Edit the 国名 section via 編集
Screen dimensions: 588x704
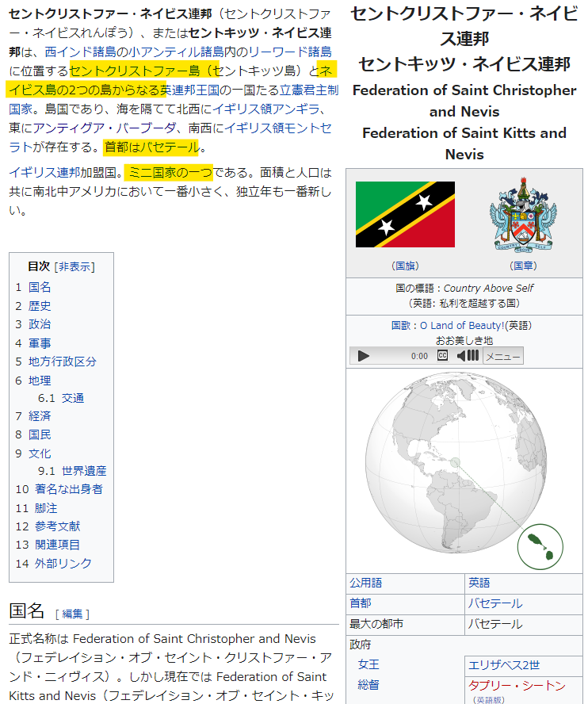pyautogui.click(x=72, y=614)
